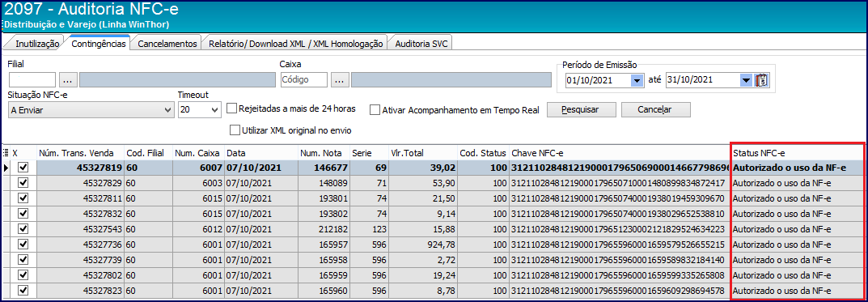Click caixa 6003 cell

pyautogui.click(x=198, y=183)
